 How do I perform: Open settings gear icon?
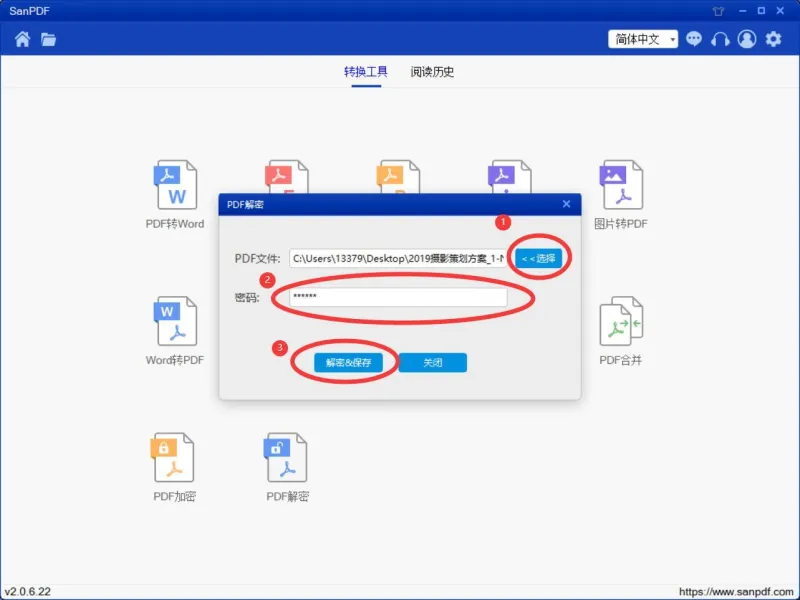tap(773, 39)
